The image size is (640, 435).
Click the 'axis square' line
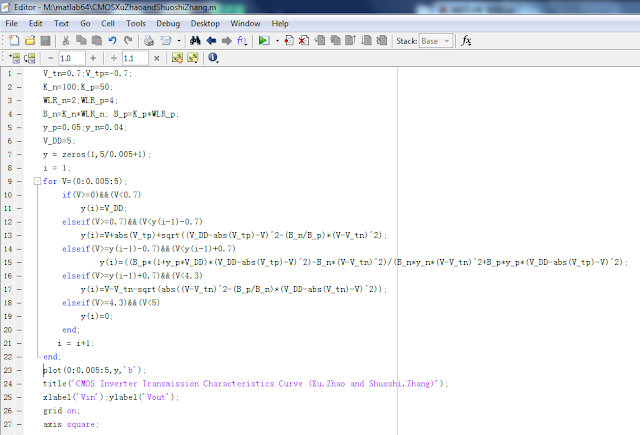71,424
